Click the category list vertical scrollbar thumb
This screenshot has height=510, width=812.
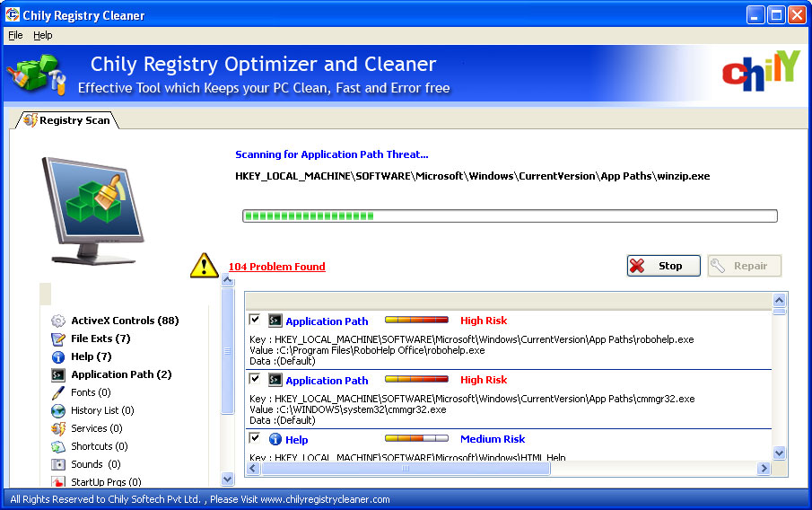click(227, 351)
